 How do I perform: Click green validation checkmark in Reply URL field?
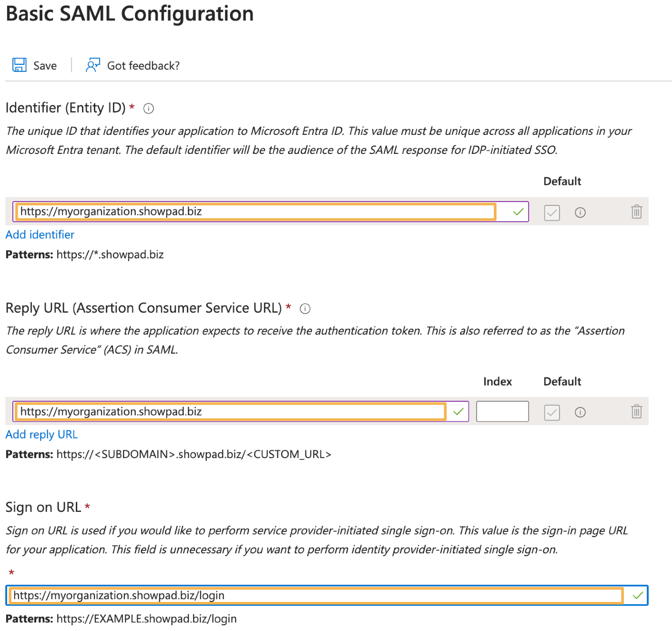458,411
